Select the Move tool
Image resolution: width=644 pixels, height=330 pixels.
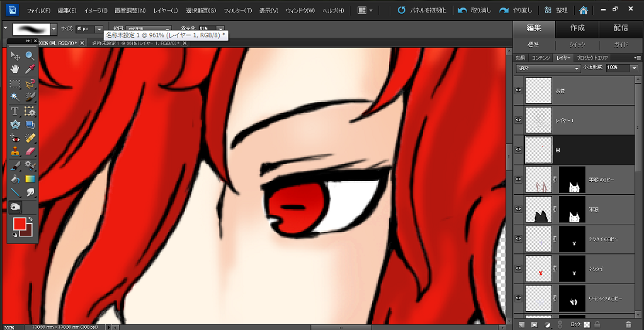(15, 56)
